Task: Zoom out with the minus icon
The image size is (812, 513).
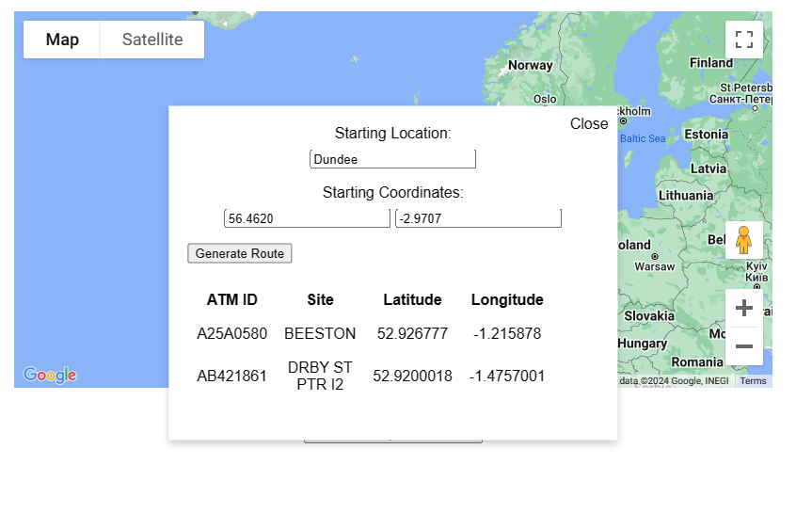Action: coord(743,346)
